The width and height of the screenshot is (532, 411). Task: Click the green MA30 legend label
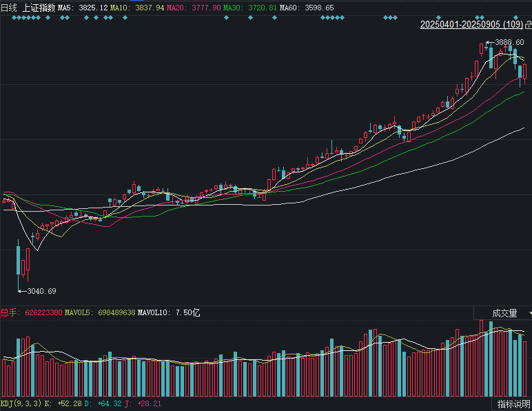[x=232, y=8]
